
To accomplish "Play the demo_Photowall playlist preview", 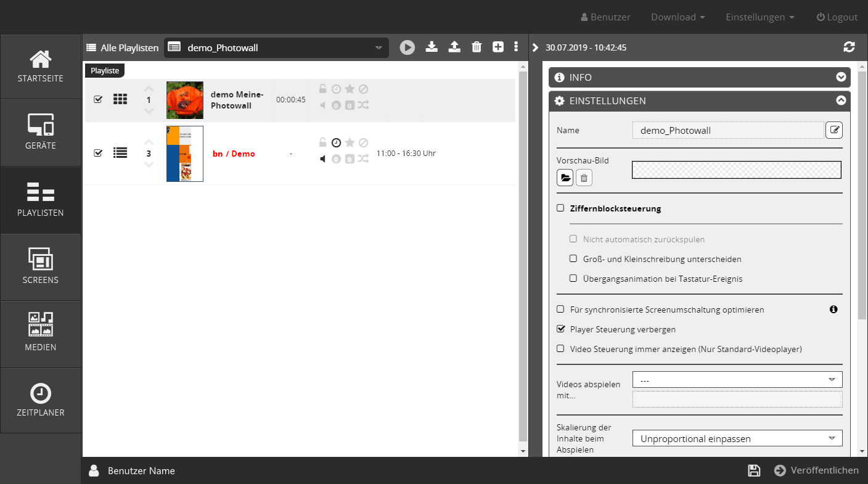I will coord(407,47).
